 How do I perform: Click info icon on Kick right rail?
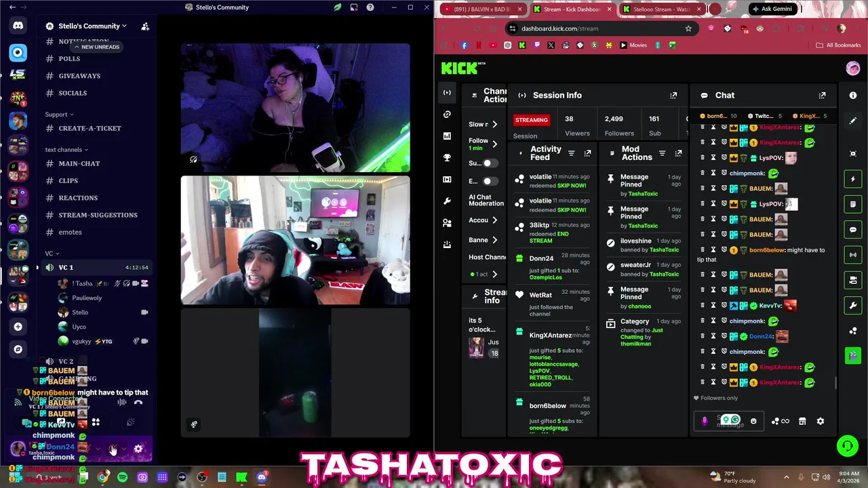click(x=853, y=96)
